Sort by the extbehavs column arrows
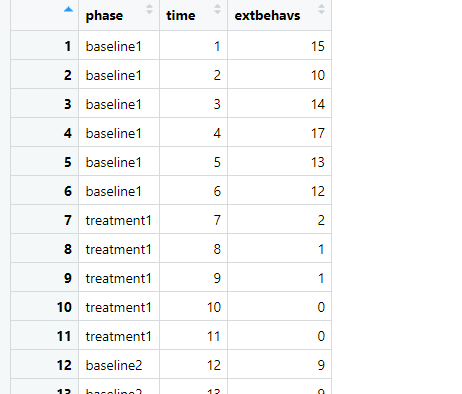Viewport: 462px width, 394px height. coord(321,9)
